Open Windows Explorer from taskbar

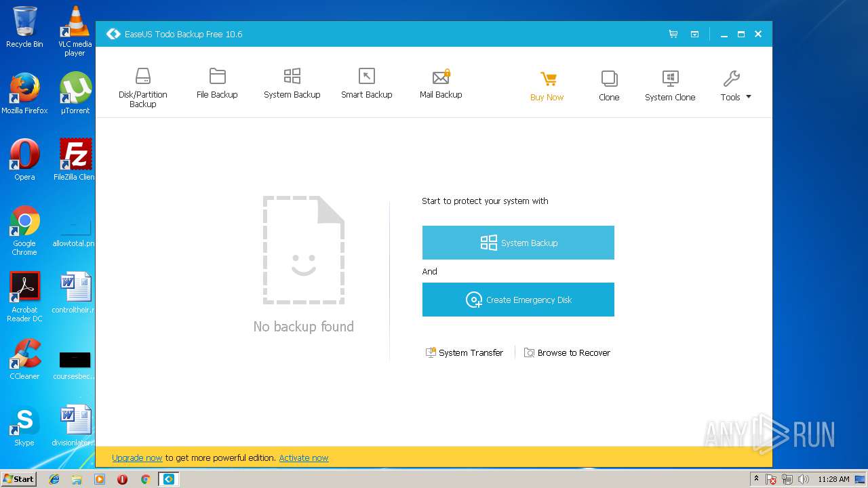(77, 479)
